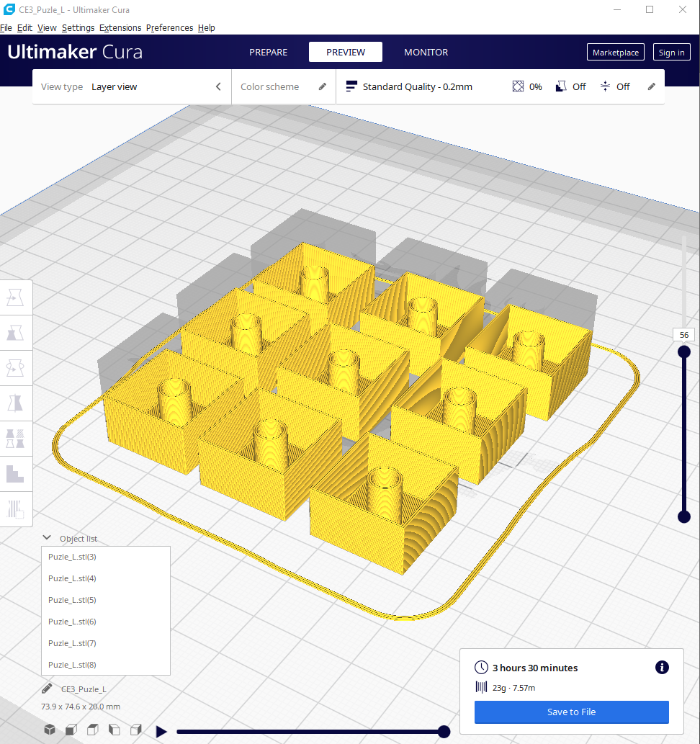700x744 pixels.
Task: Open print settings pencil icon
Action: 651,86
